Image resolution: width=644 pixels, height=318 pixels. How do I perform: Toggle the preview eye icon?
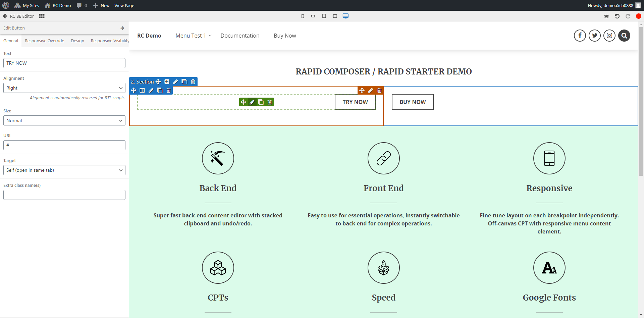(606, 16)
